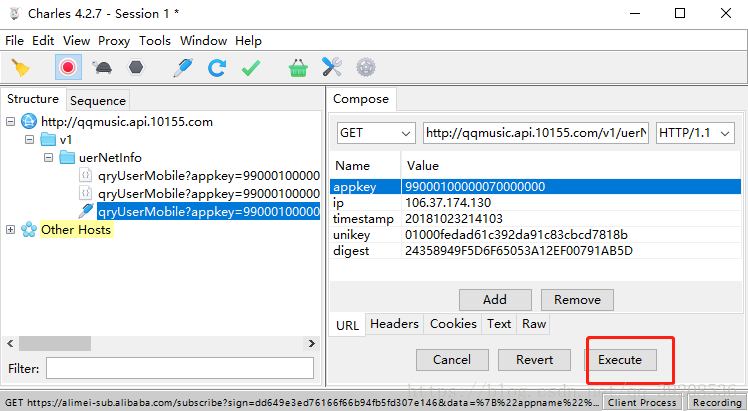Open Tools with wrench icon
Image resolution: width=748 pixels, height=411 pixels.
332,67
